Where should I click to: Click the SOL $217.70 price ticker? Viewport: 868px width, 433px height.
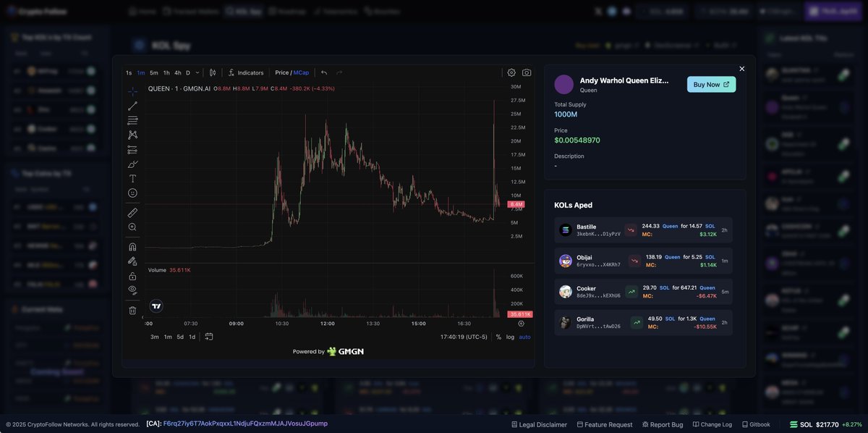(826, 424)
